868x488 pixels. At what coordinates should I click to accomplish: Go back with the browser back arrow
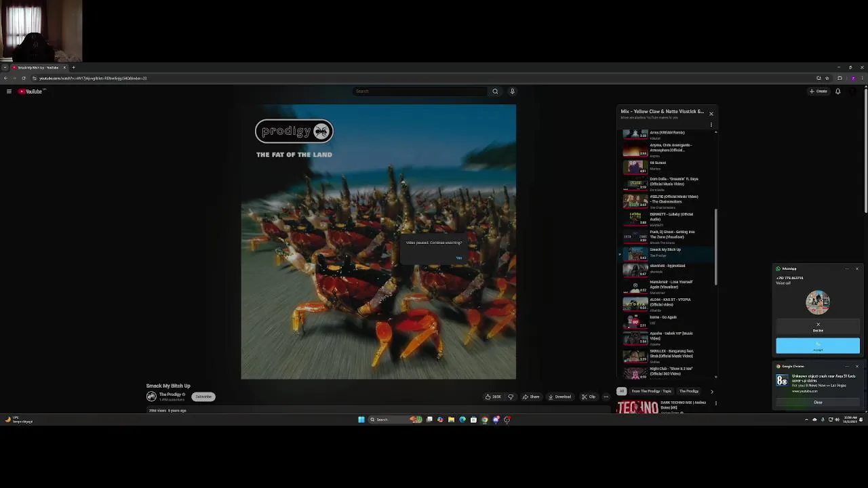pyautogui.click(x=5, y=78)
